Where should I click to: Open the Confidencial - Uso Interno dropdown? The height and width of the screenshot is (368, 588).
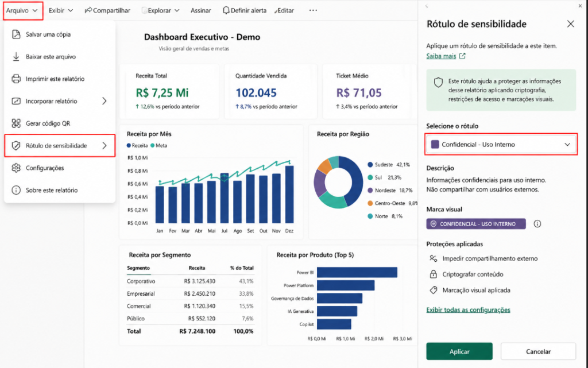(501, 144)
